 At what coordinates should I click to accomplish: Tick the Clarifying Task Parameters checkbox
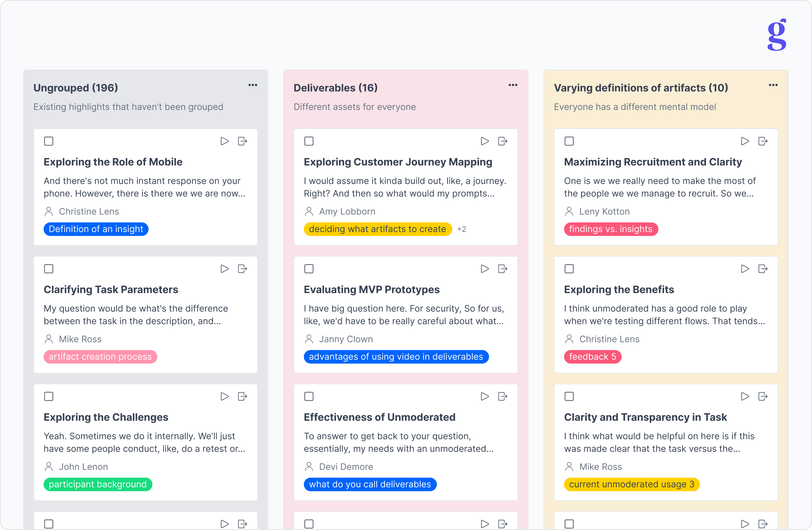click(49, 269)
